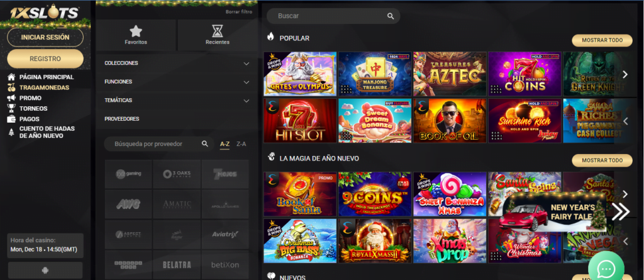The image size is (644, 280).
Task: Click the flame icon beside Popular
Action: coord(270,36)
